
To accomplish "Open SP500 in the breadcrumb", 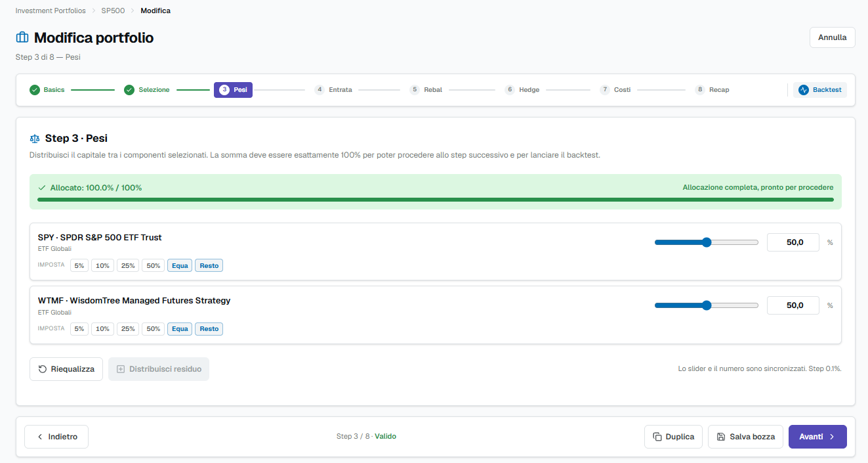I will point(113,11).
